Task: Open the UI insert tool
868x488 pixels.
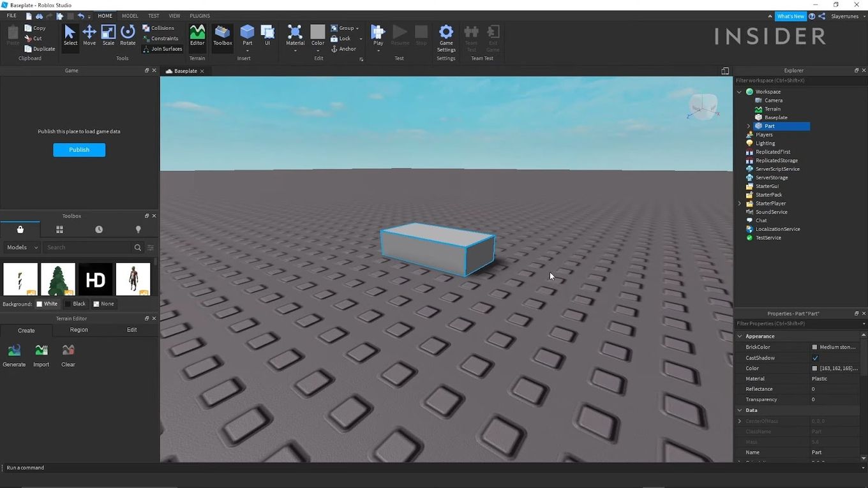Action: 267,35
